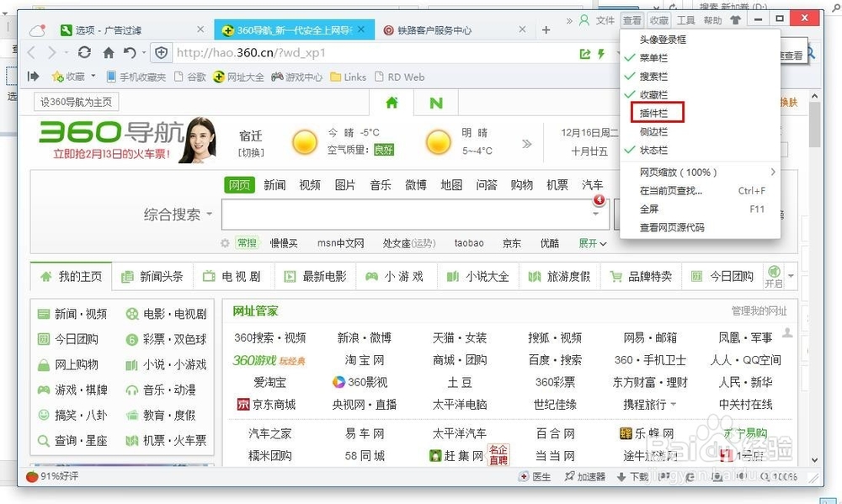This screenshot has height=504, width=842.
Task: Open 手机收藏夹 bookmark
Action: pyautogui.click(x=136, y=77)
